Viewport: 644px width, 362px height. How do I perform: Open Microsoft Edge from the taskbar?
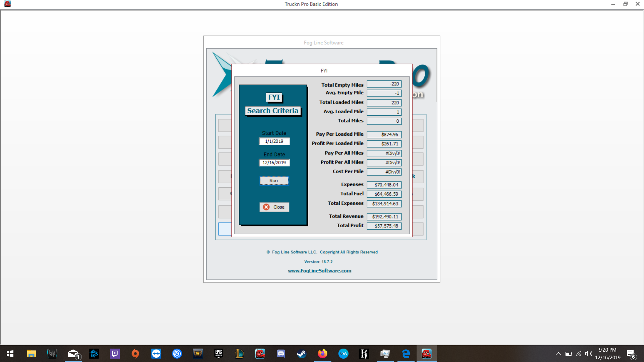pyautogui.click(x=406, y=354)
